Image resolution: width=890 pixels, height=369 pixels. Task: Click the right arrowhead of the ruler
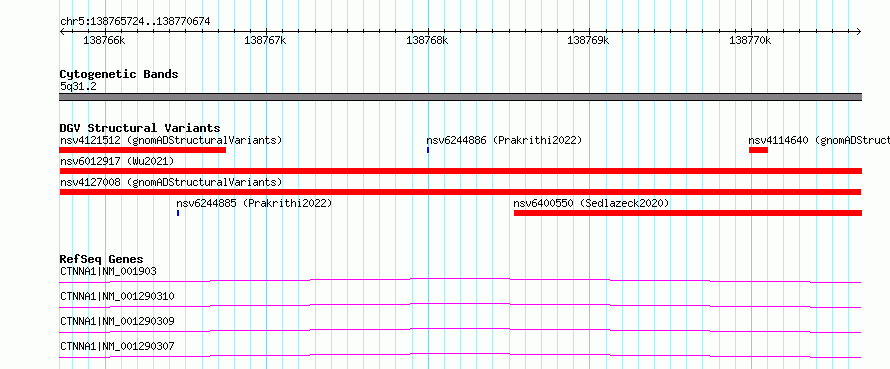(858, 31)
